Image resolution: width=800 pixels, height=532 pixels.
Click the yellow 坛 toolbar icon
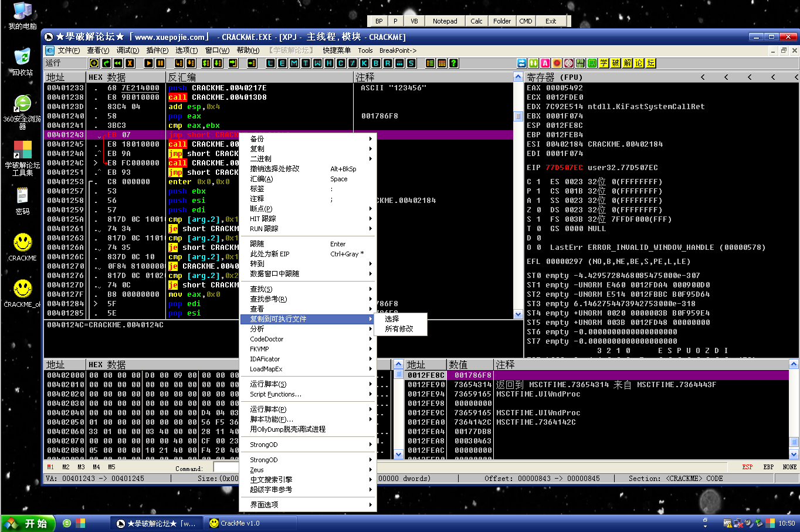650,63
